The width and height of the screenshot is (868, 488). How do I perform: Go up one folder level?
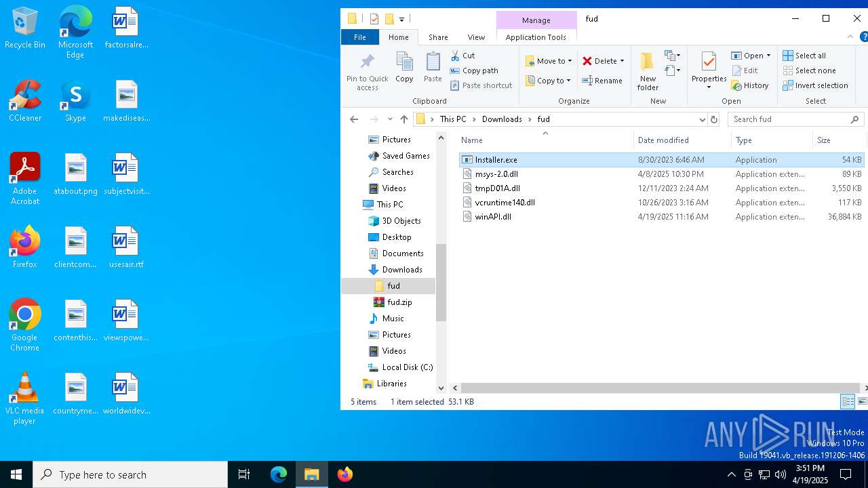pyautogui.click(x=404, y=119)
